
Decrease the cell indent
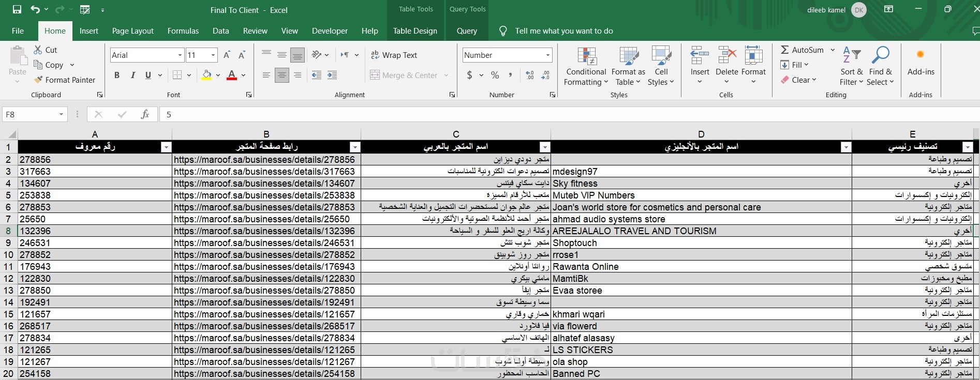(317, 75)
